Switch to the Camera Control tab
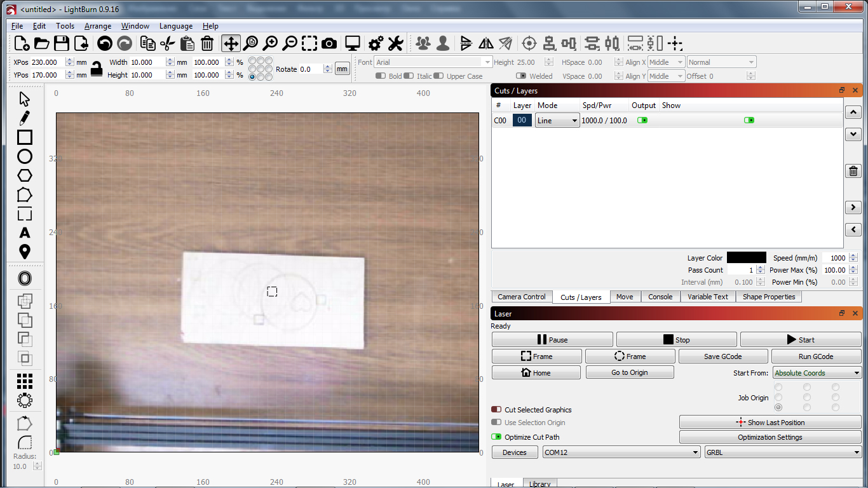868x488 pixels. pos(522,297)
